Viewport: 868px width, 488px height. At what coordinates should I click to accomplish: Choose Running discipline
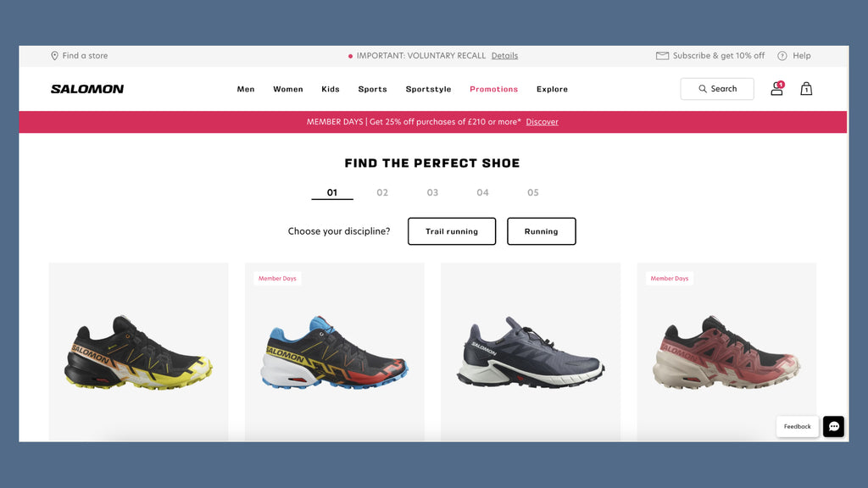[542, 231]
